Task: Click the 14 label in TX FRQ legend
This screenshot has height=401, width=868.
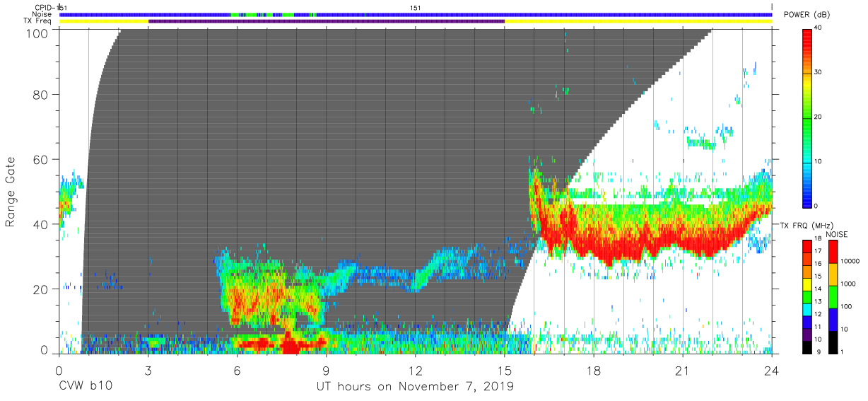Action: point(817,289)
